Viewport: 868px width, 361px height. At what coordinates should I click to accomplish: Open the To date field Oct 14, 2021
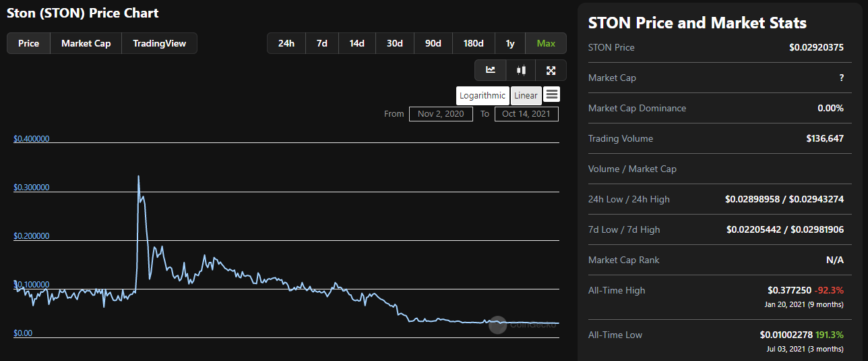coord(526,113)
